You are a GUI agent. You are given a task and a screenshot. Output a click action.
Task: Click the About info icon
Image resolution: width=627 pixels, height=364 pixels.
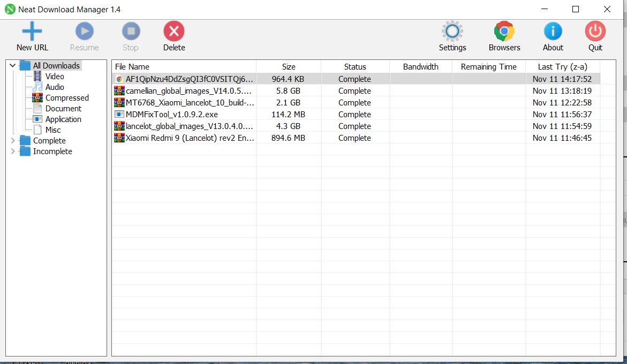[553, 32]
